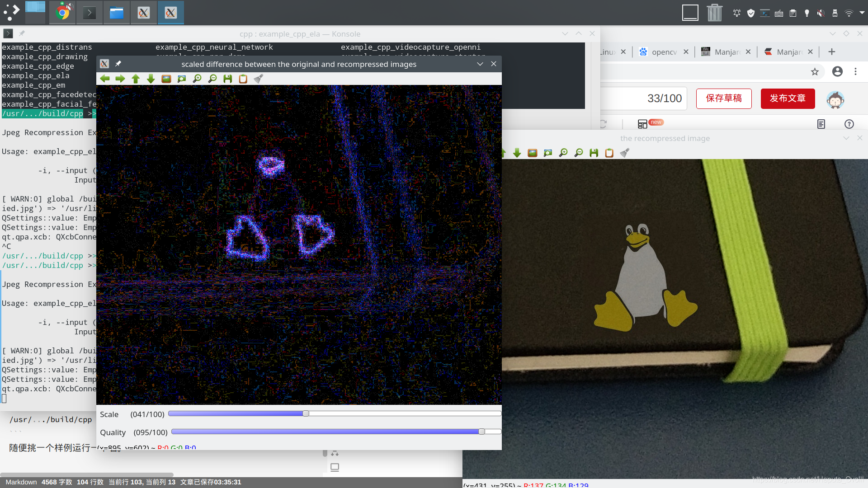Screen dimensions: 868x488
Task: Open notifications bell in the system tray
Action: 737,13
